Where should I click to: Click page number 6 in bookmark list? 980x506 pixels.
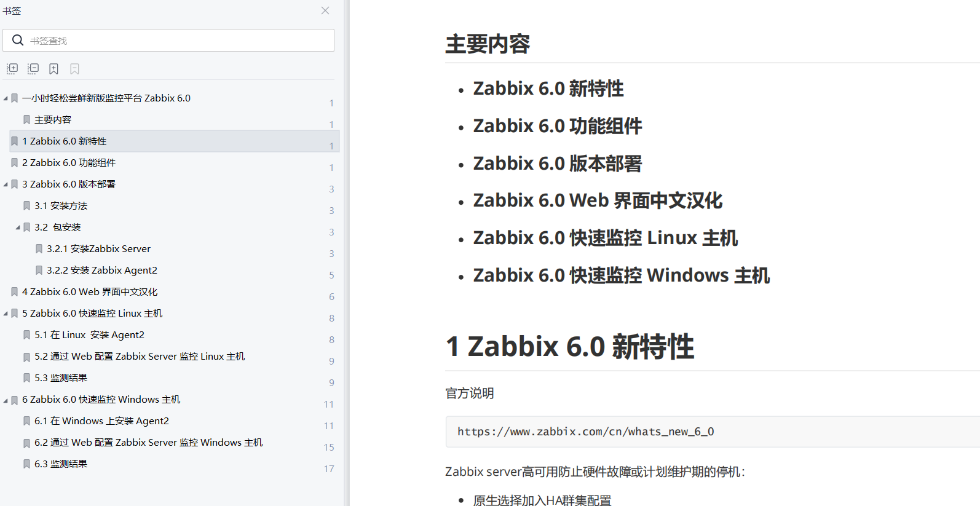(331, 296)
